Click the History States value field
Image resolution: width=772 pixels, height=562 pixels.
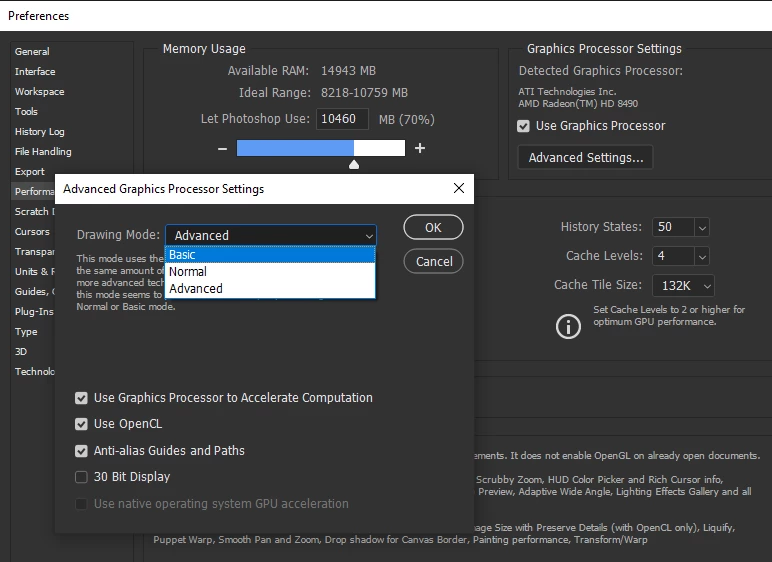tap(674, 227)
